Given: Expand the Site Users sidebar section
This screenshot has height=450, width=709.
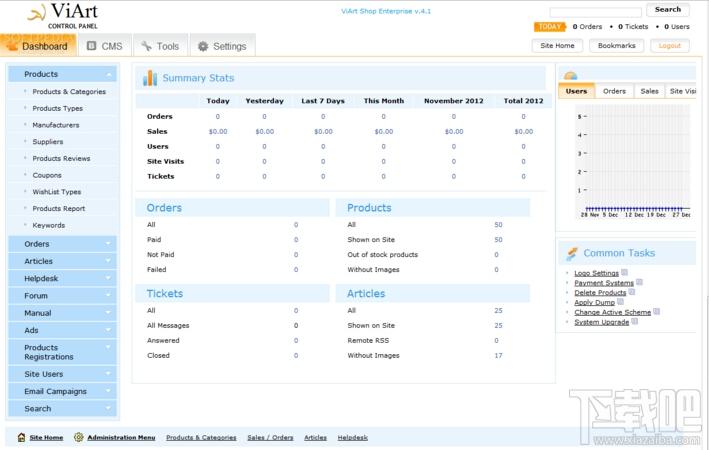Looking at the screenshot, I should pos(62,374).
